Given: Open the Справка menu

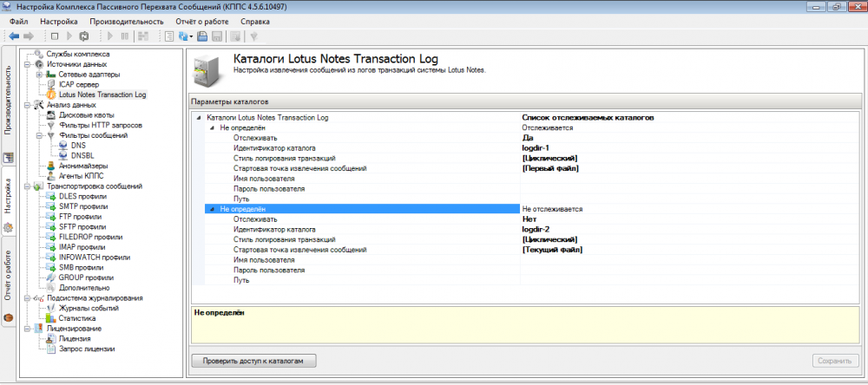Looking at the screenshot, I should [255, 22].
